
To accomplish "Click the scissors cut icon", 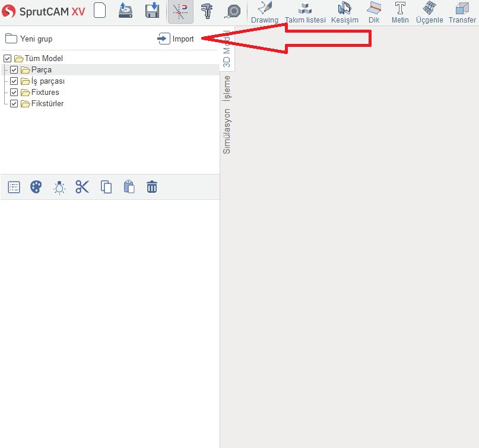I will [x=82, y=187].
